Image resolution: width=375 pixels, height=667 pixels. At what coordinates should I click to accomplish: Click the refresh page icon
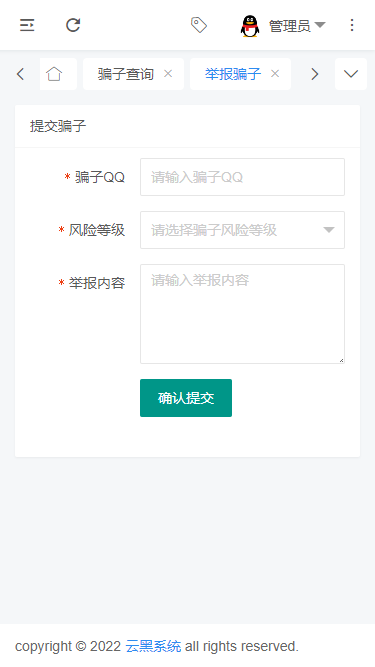click(73, 25)
